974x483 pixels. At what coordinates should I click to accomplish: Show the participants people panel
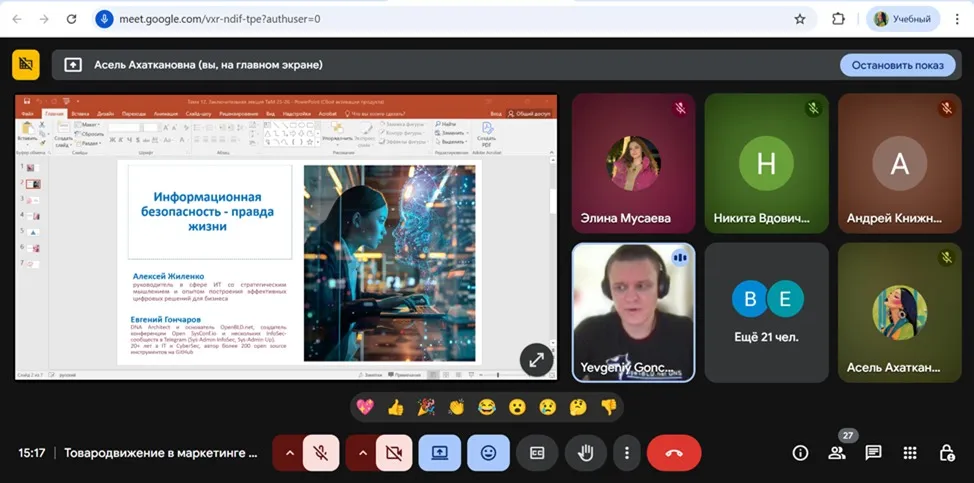coord(836,453)
